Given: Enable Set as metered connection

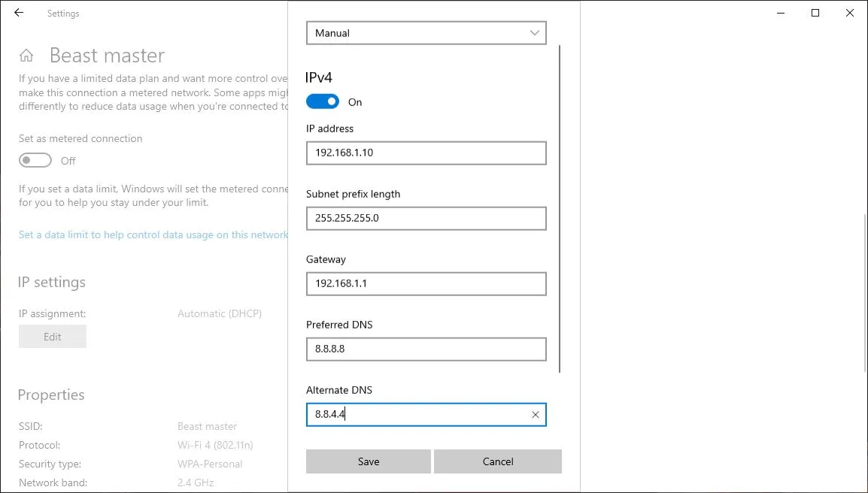Looking at the screenshot, I should 35,160.
